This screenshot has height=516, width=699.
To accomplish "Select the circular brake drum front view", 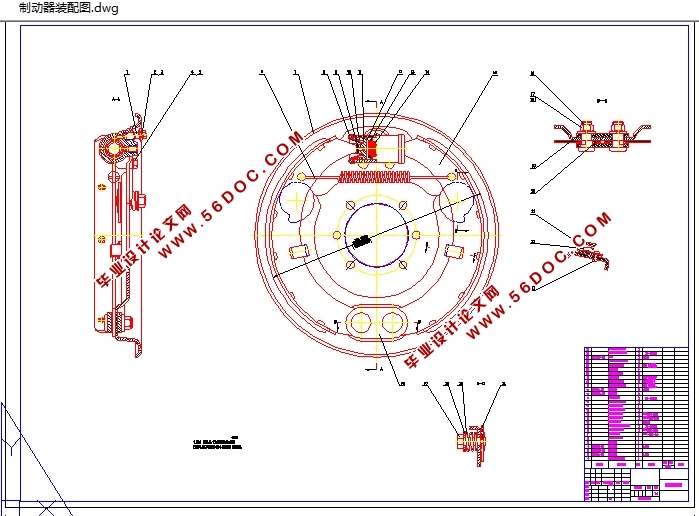I will pos(377,235).
